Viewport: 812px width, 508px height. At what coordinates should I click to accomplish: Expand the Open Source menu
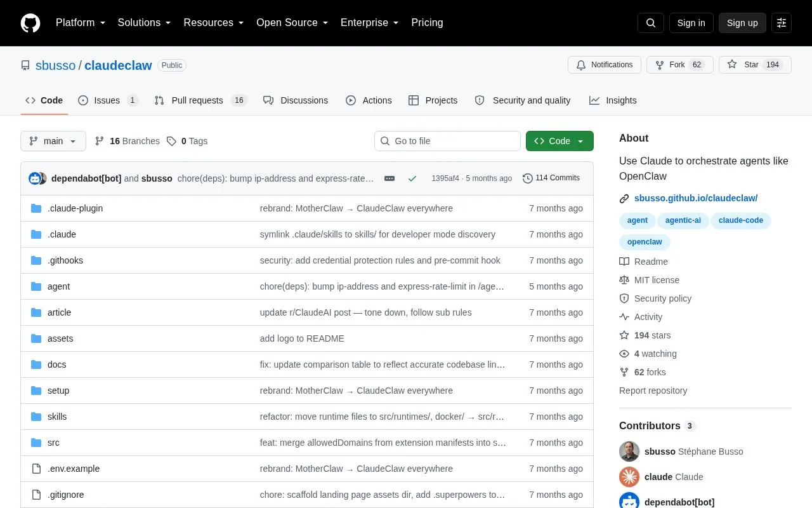292,23
